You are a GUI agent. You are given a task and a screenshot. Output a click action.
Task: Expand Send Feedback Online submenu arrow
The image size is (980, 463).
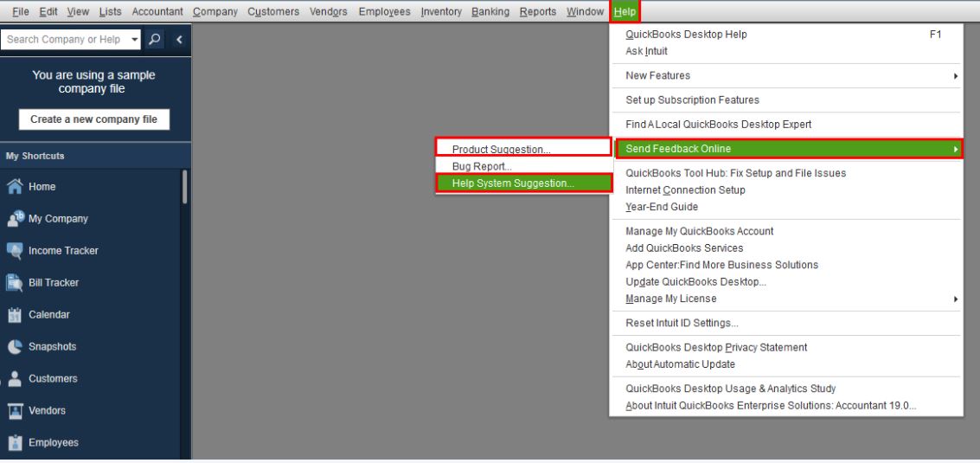tap(956, 149)
